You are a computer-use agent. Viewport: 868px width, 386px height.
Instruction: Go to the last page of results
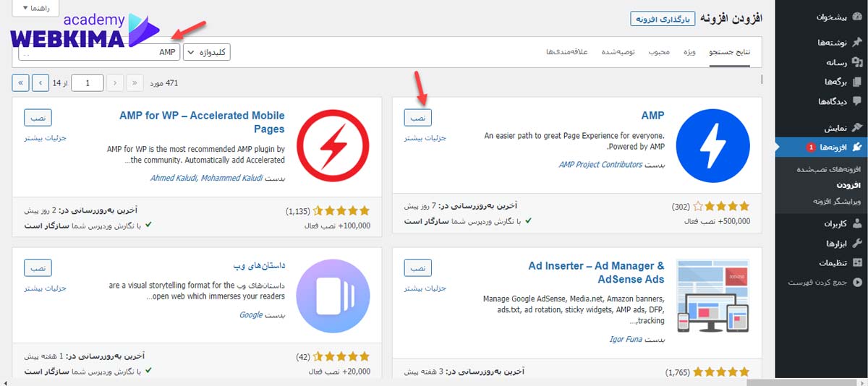[21, 83]
